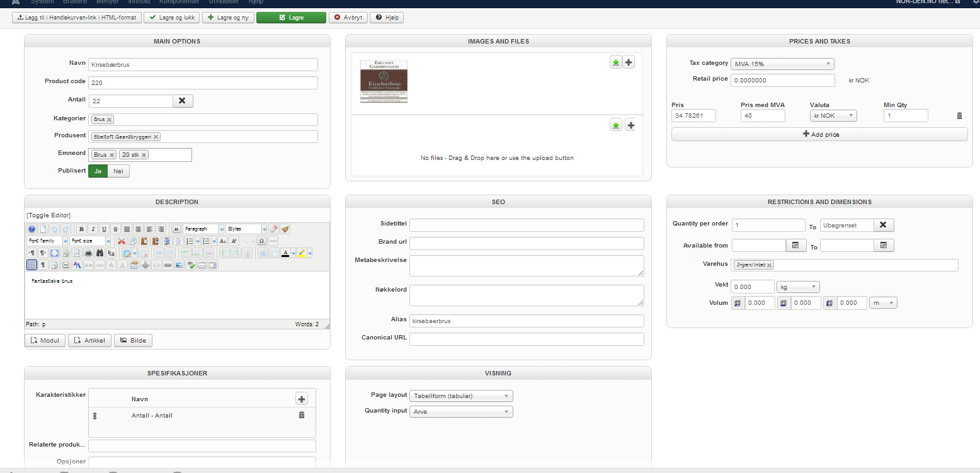Remove the Antall characteristic with trash icon
980x473 pixels.
(301, 415)
